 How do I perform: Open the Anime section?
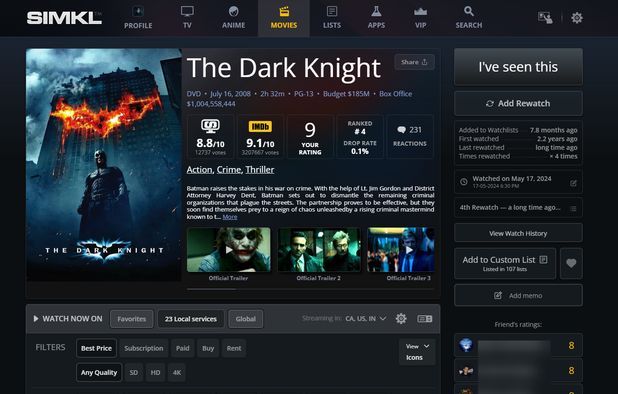(233, 18)
